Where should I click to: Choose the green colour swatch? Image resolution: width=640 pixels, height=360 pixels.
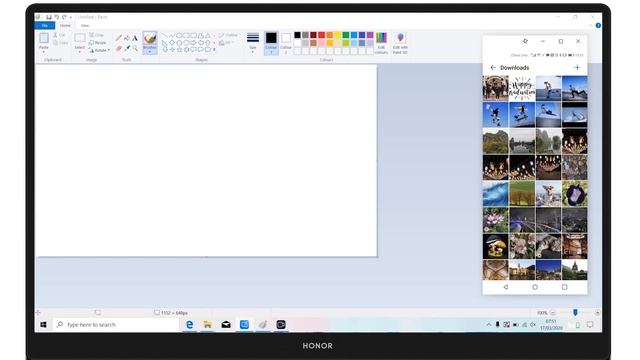click(346, 35)
